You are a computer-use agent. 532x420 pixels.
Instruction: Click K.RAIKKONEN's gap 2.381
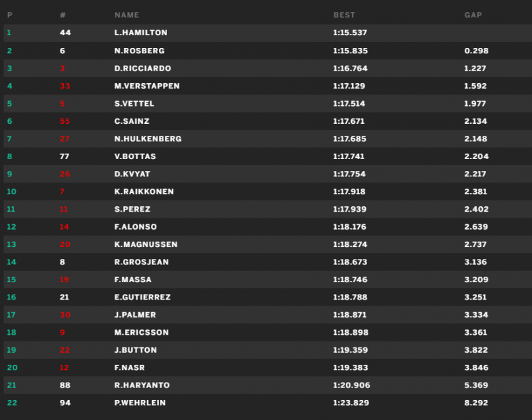pos(475,192)
